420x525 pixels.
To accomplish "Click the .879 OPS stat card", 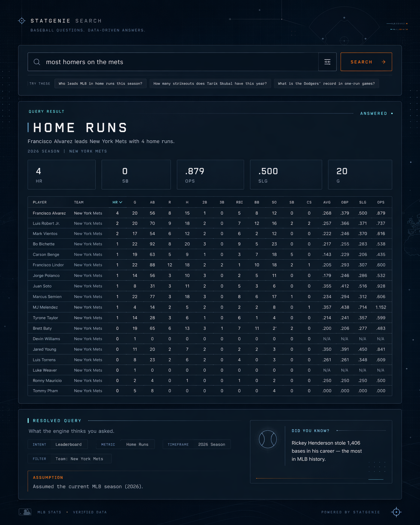I will tap(210, 175).
